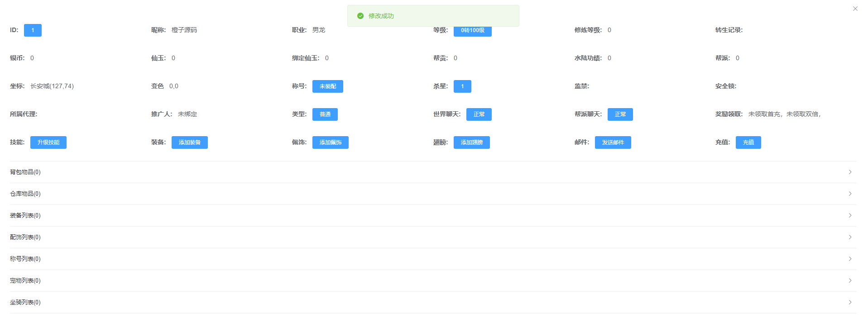Open the 升级技能 skill upgrade
Screen dimensions: 868x327
(x=48, y=142)
